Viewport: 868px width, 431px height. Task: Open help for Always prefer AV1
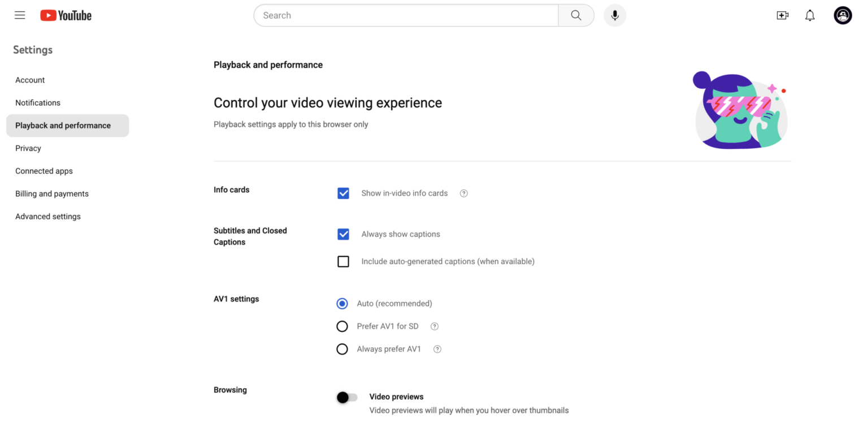[437, 349]
